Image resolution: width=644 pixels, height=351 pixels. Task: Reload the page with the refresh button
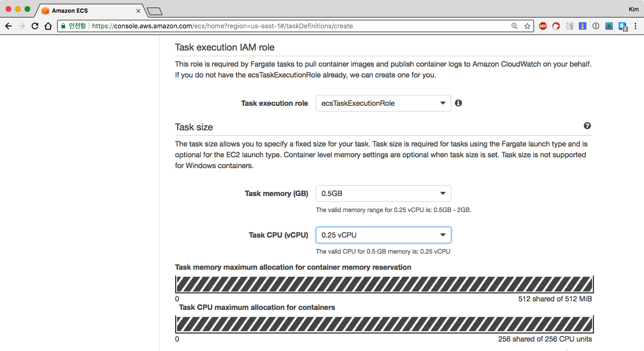coord(34,26)
